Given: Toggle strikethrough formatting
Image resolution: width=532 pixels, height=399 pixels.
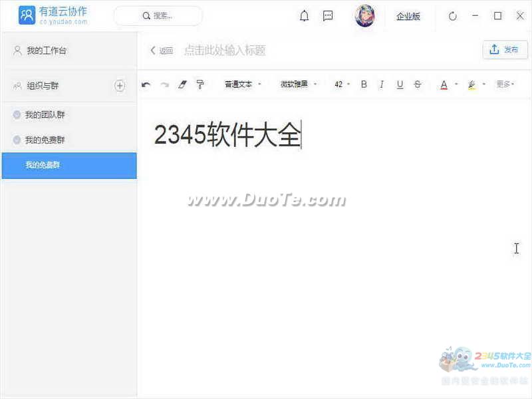Looking at the screenshot, I should click(418, 84).
